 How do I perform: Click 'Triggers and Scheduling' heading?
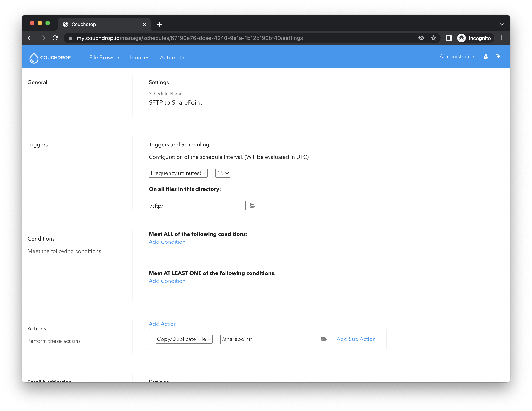pos(179,145)
